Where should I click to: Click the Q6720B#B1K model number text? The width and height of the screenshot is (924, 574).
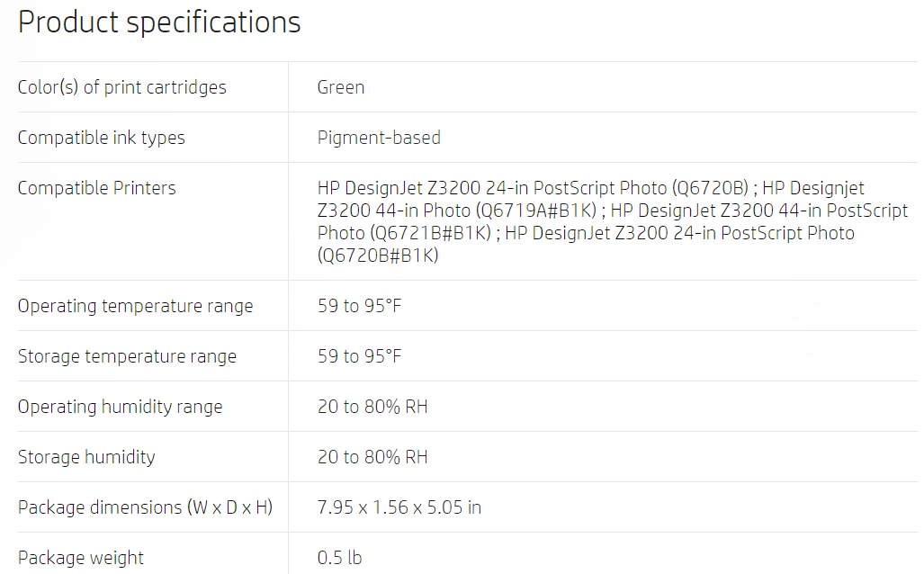[x=378, y=256]
